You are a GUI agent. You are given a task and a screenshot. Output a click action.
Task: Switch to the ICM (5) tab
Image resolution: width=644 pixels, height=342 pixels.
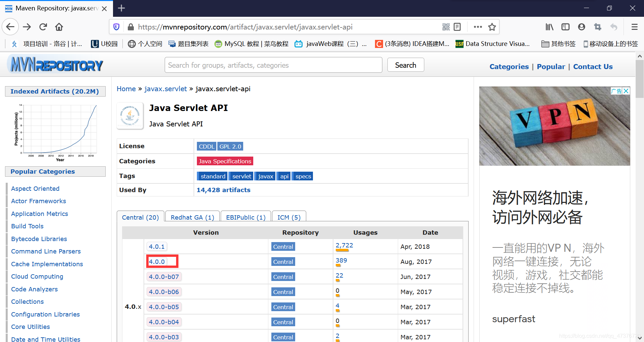289,217
